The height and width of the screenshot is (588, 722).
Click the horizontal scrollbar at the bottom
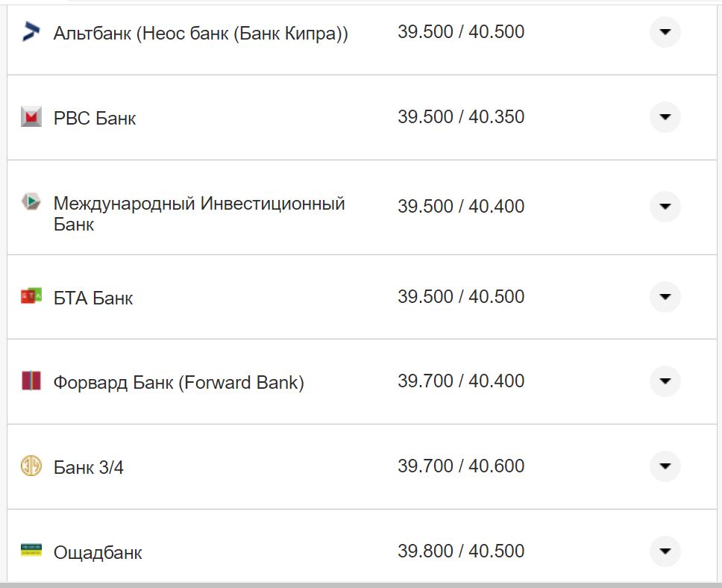(x=361, y=584)
